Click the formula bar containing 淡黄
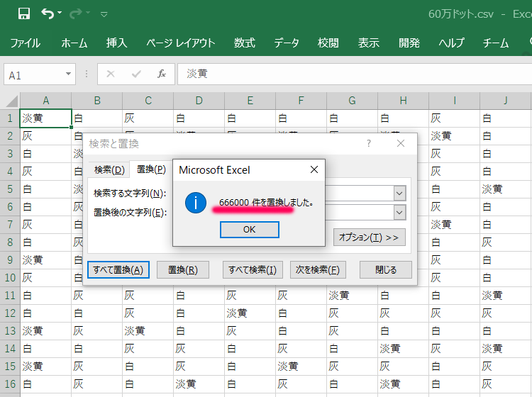This screenshot has width=532, height=397. coord(355,74)
